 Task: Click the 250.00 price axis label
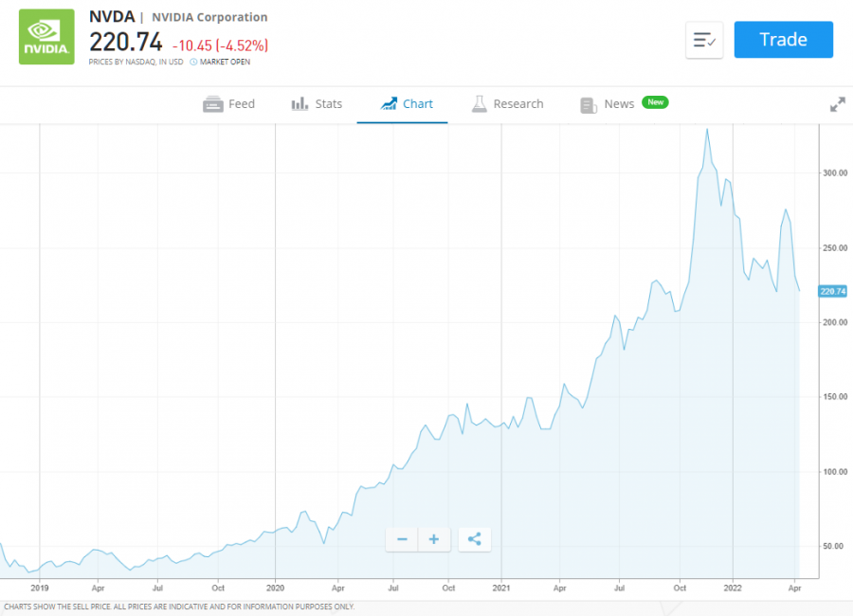[835, 248]
